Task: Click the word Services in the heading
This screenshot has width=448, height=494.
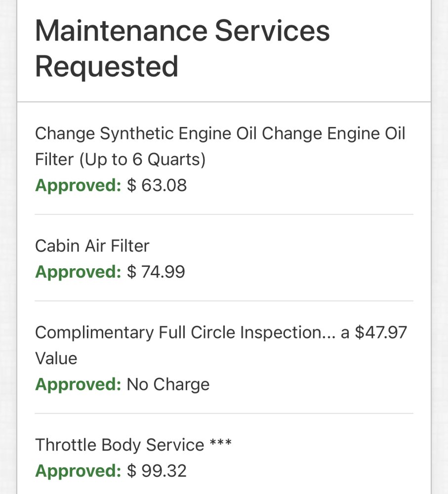Action: click(x=272, y=31)
